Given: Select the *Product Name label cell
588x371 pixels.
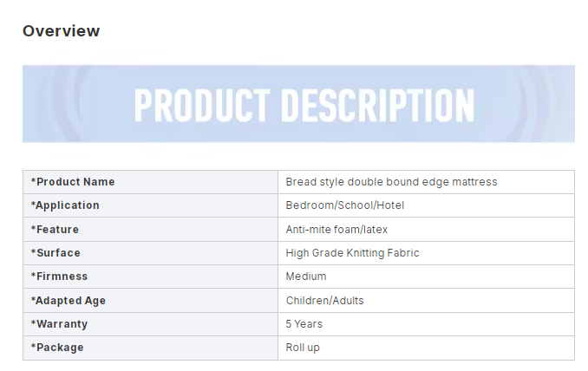Looking at the screenshot, I should click(150, 182).
